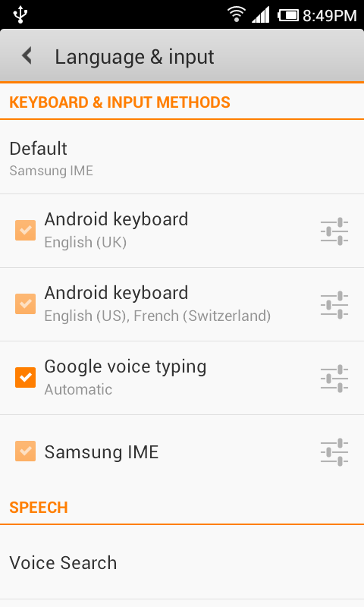
Task: Open Google voice typing settings icon
Action: pos(334,378)
